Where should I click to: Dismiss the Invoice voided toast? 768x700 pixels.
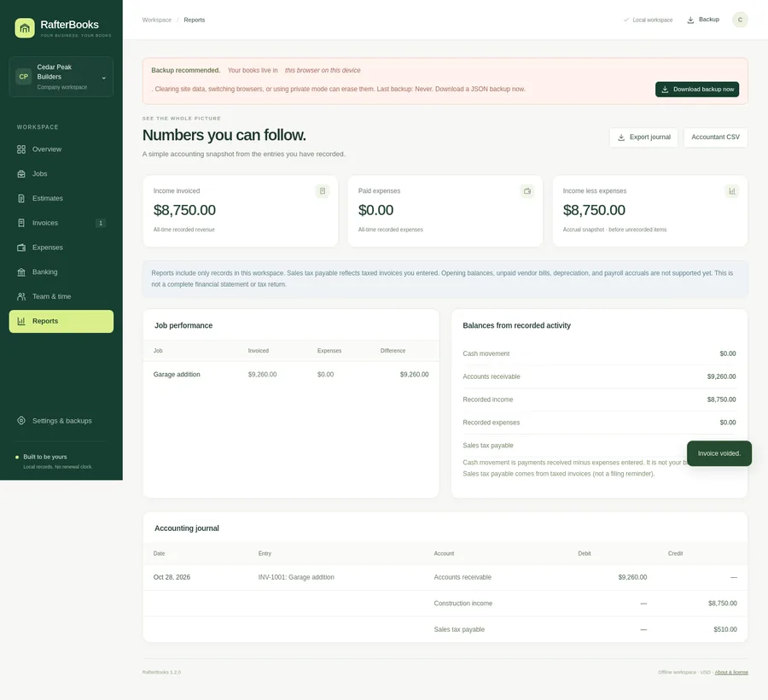(x=719, y=453)
